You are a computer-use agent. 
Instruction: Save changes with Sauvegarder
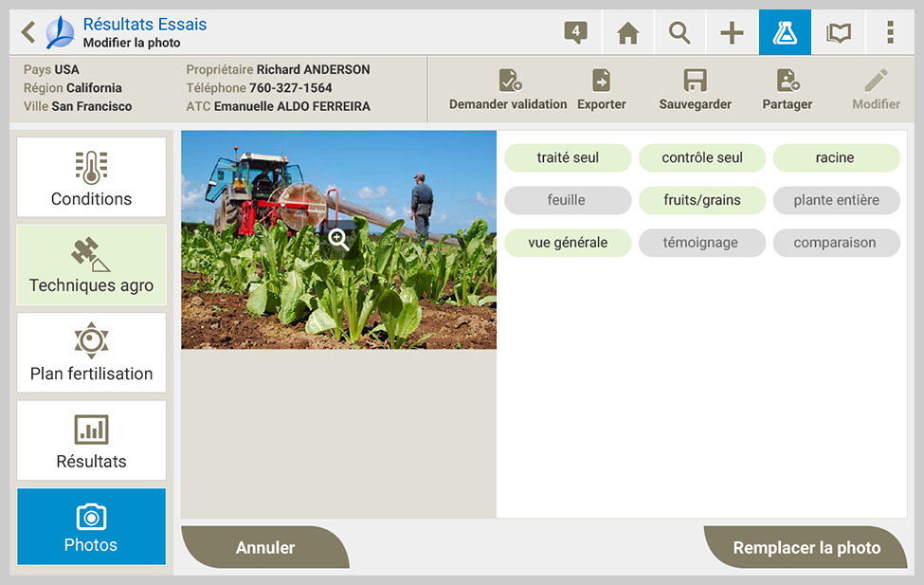pos(695,90)
